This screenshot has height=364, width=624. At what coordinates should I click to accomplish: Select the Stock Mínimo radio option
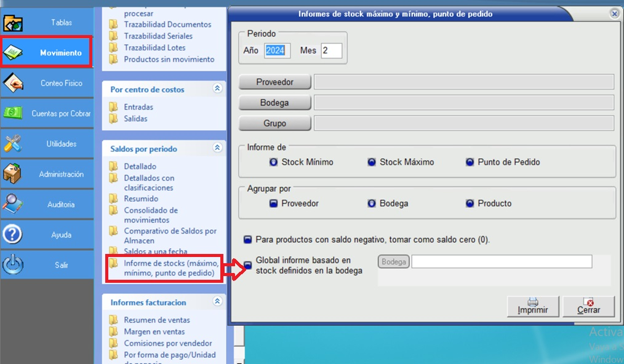[274, 162]
